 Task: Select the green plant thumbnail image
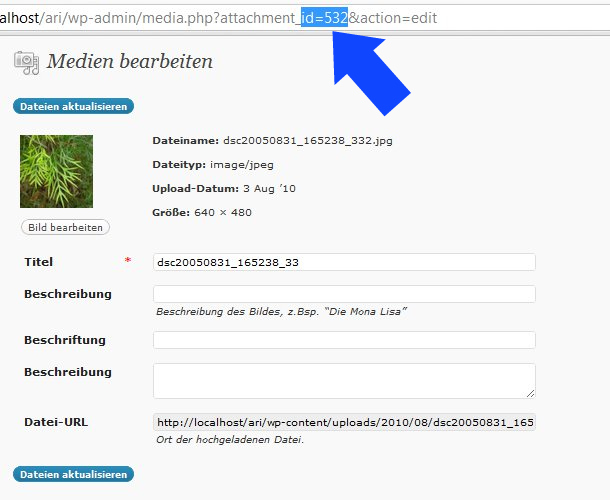click(x=56, y=171)
